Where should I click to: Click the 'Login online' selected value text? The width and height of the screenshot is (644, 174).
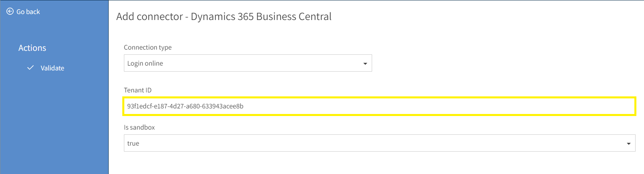145,63
